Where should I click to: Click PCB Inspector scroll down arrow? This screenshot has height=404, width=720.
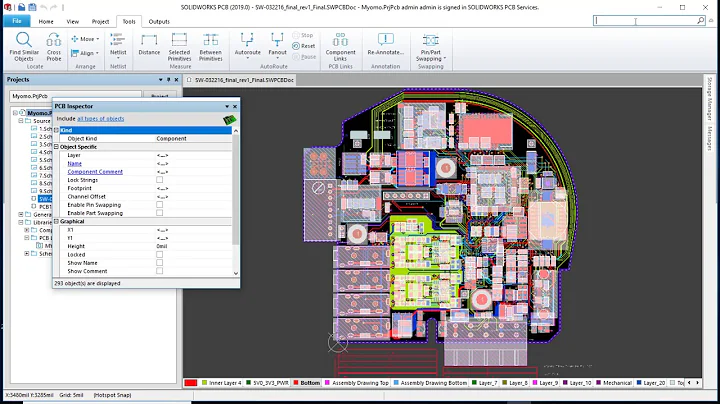coord(236,273)
